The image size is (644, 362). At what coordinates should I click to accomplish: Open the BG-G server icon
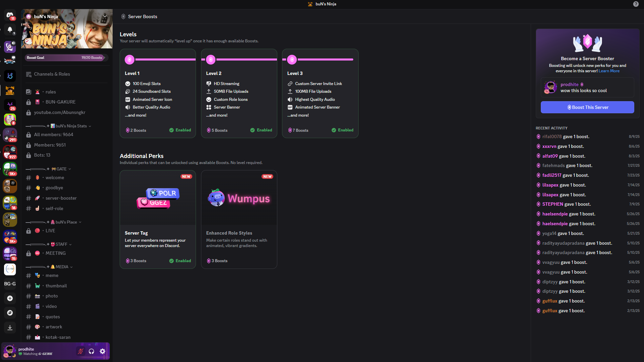coord(10,284)
